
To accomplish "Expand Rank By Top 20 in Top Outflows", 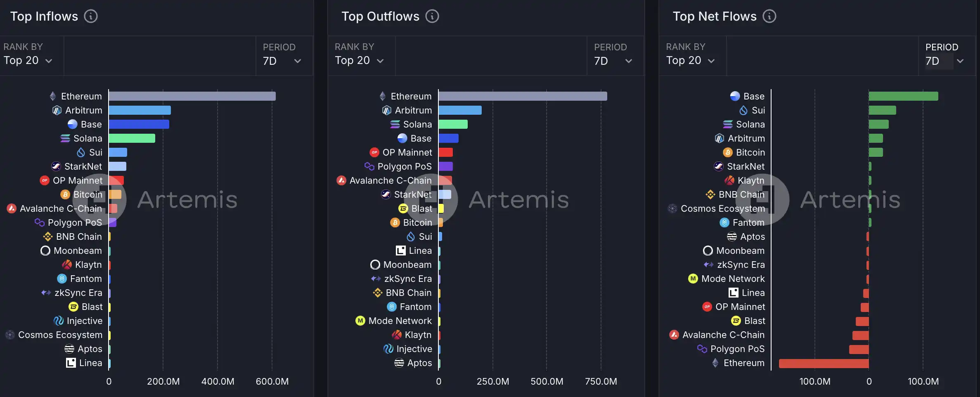I will 359,61.
